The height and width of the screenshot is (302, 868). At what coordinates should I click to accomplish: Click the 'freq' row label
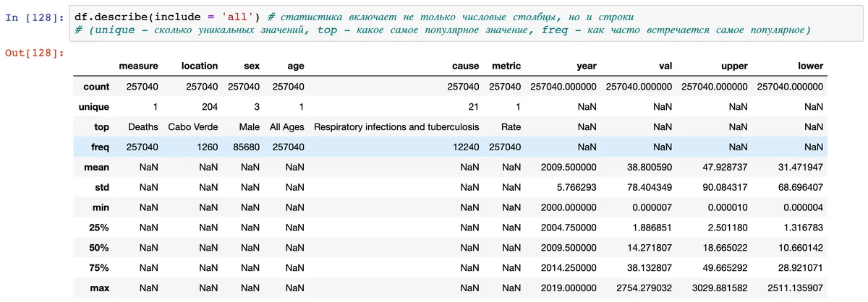point(100,147)
